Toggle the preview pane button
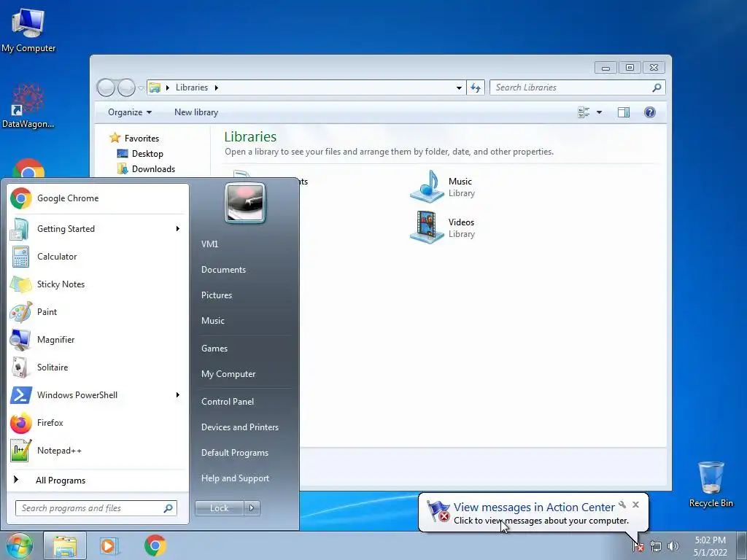The image size is (747, 560). [624, 112]
